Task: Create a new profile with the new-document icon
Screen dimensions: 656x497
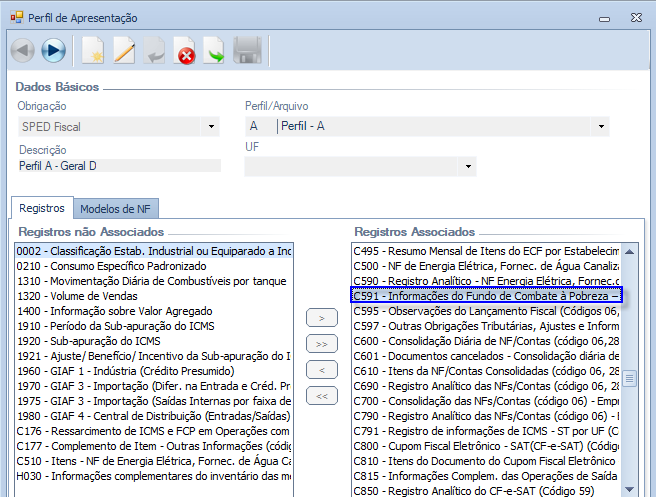Action: pyautogui.click(x=93, y=50)
